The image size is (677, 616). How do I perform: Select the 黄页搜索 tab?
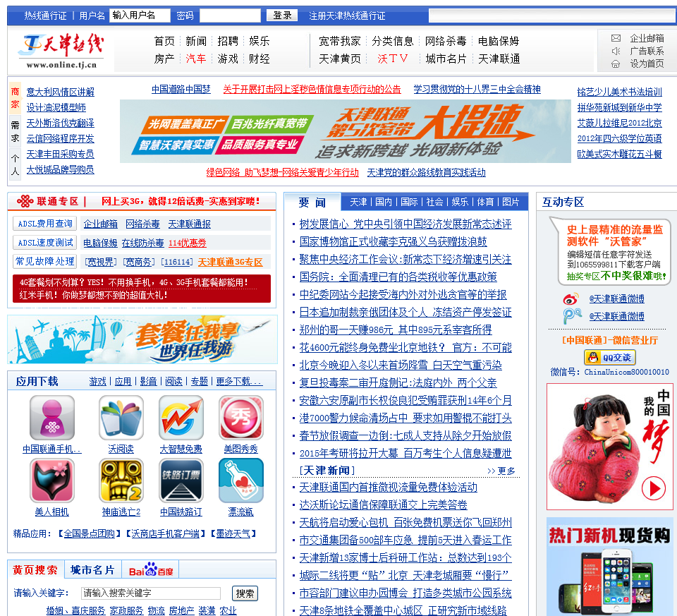pos(35,569)
